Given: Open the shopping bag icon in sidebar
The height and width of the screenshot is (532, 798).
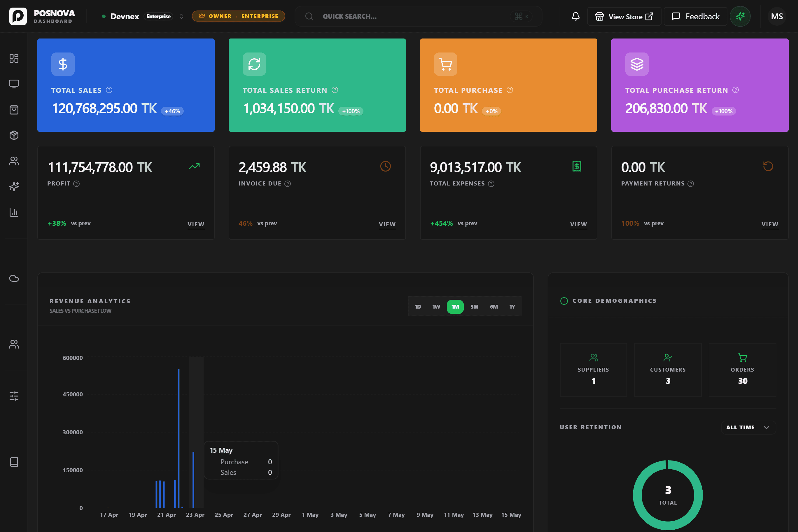Looking at the screenshot, I should pyautogui.click(x=14, y=110).
